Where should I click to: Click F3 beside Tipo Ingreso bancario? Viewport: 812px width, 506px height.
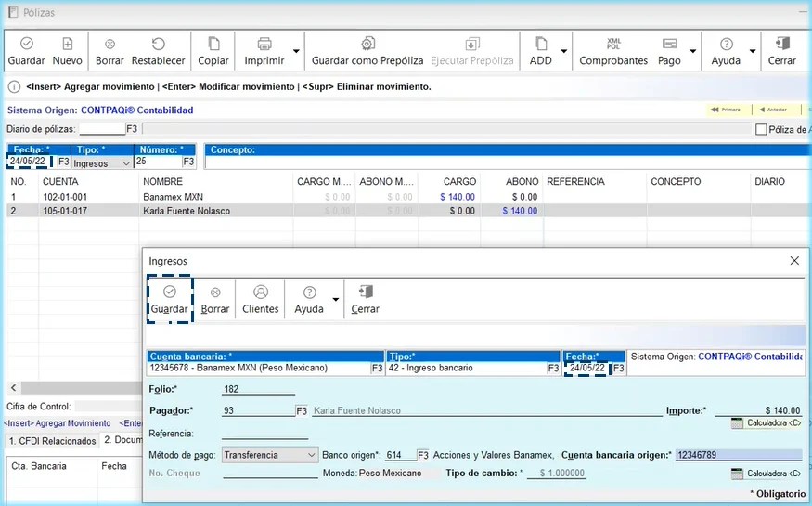point(554,369)
